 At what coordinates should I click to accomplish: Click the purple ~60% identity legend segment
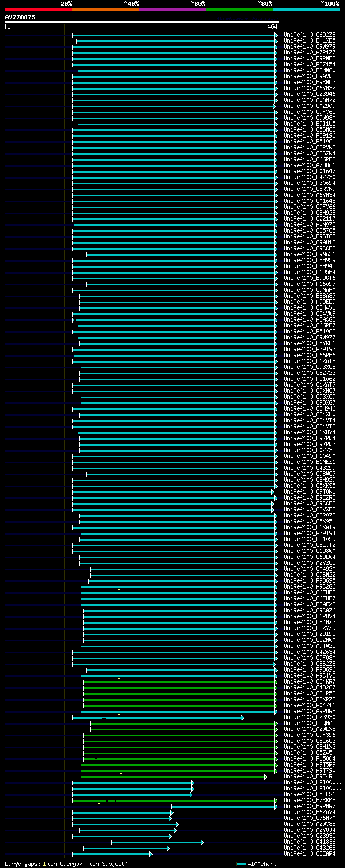click(x=172, y=10)
